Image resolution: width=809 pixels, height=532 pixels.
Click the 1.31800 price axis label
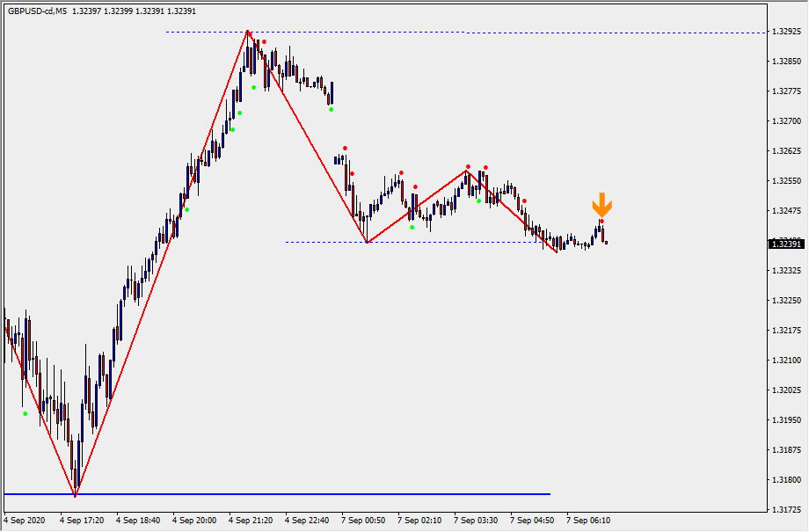pos(786,480)
